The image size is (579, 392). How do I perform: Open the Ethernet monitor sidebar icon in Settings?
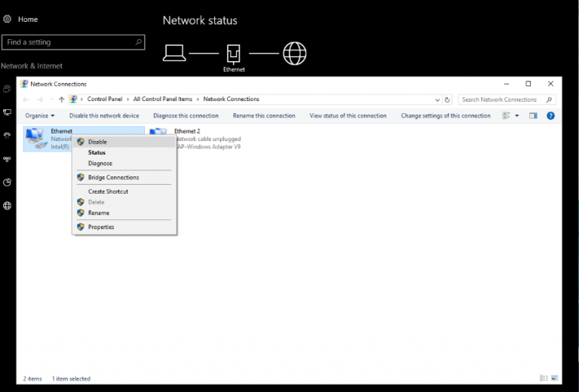click(7, 112)
